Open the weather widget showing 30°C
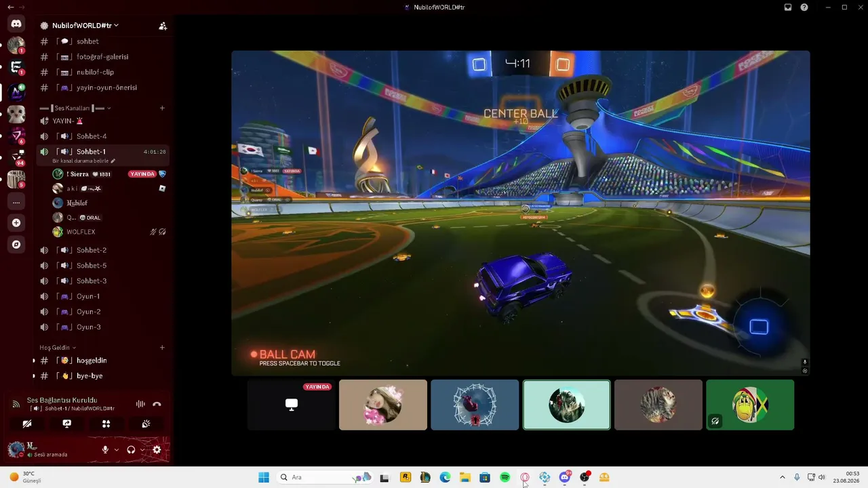 coord(25,477)
